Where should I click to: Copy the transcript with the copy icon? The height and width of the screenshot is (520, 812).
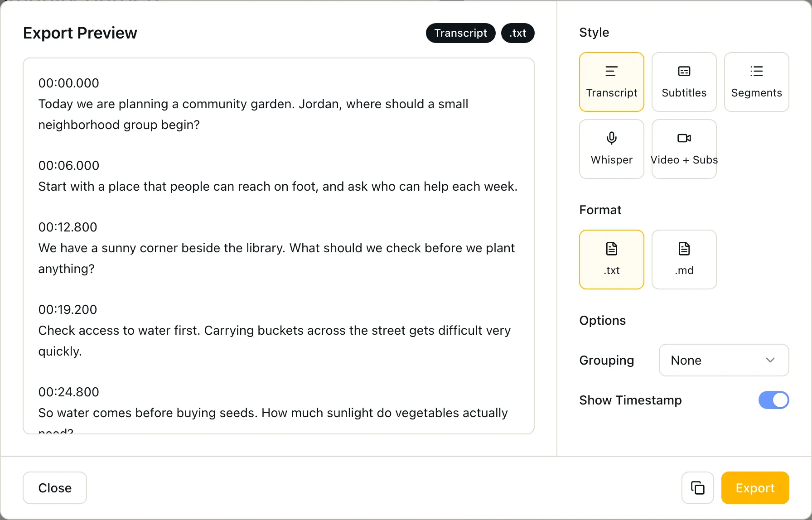coord(697,488)
